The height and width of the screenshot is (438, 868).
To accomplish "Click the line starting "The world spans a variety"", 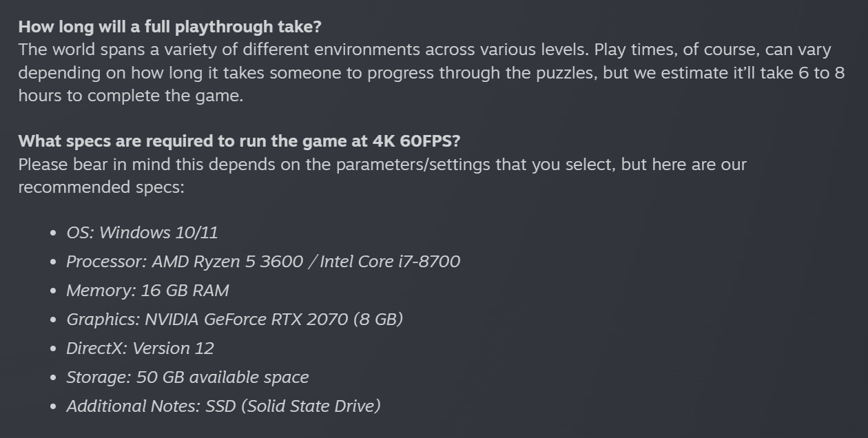I will click(424, 50).
